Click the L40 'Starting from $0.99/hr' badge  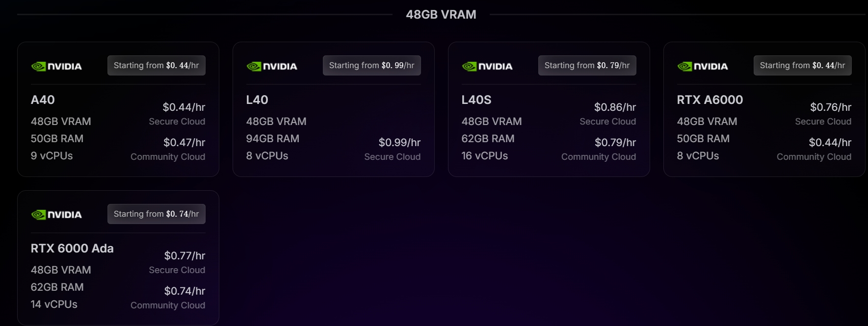coord(372,65)
